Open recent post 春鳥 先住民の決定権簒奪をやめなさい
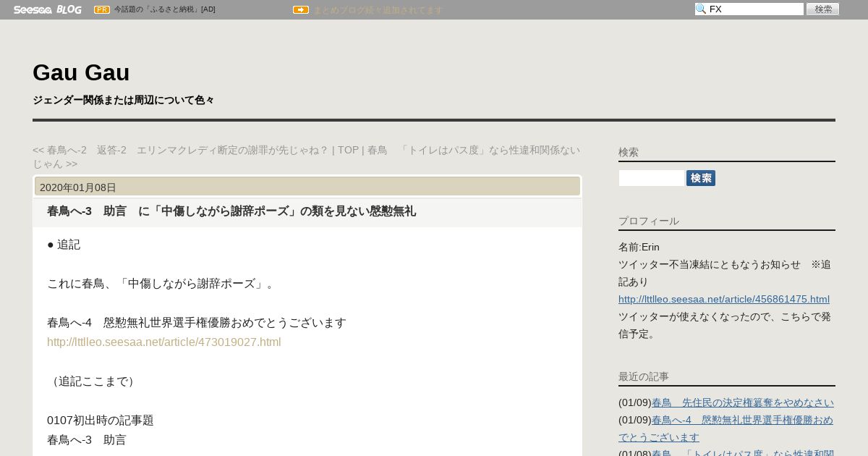This screenshot has height=456, width=868. (x=743, y=402)
